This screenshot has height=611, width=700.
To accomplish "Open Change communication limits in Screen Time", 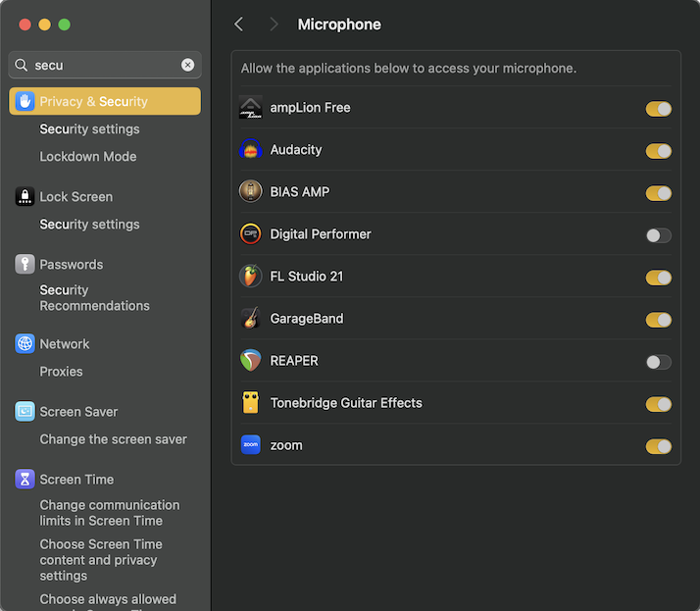I will point(110,513).
